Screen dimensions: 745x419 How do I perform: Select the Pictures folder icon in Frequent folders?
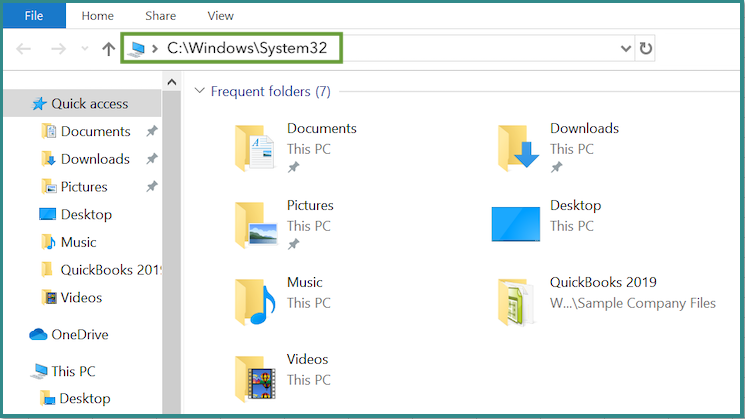256,225
